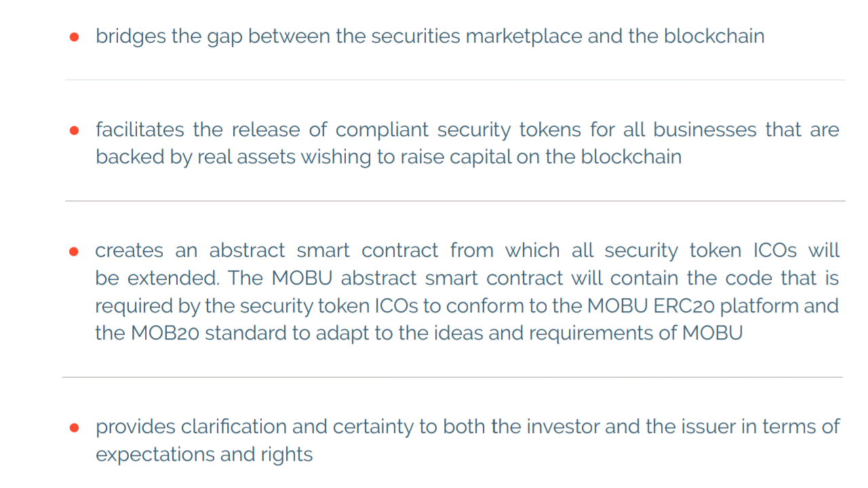
Task: Click the divider line above "provides clarification"
Action: [452, 377]
